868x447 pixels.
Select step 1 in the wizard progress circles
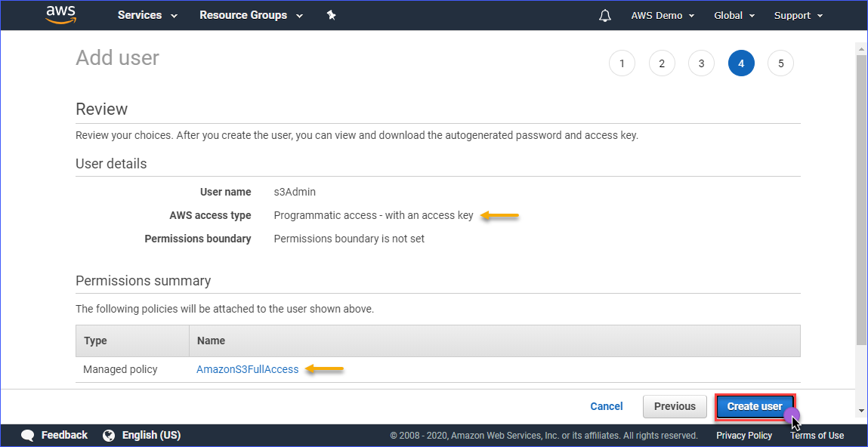pos(622,63)
